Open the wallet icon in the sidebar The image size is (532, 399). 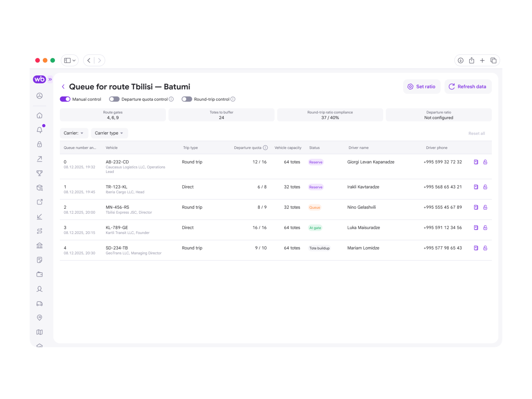click(39, 274)
